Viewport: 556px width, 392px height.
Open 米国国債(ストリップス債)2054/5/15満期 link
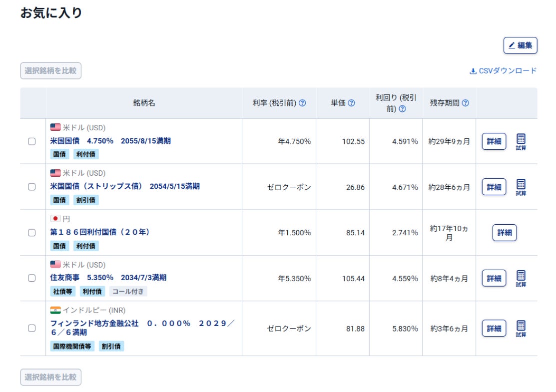125,186
